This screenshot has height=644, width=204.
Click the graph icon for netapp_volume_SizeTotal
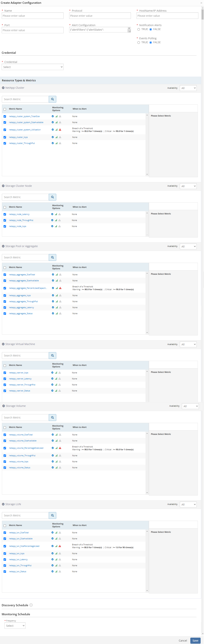(x=56, y=435)
